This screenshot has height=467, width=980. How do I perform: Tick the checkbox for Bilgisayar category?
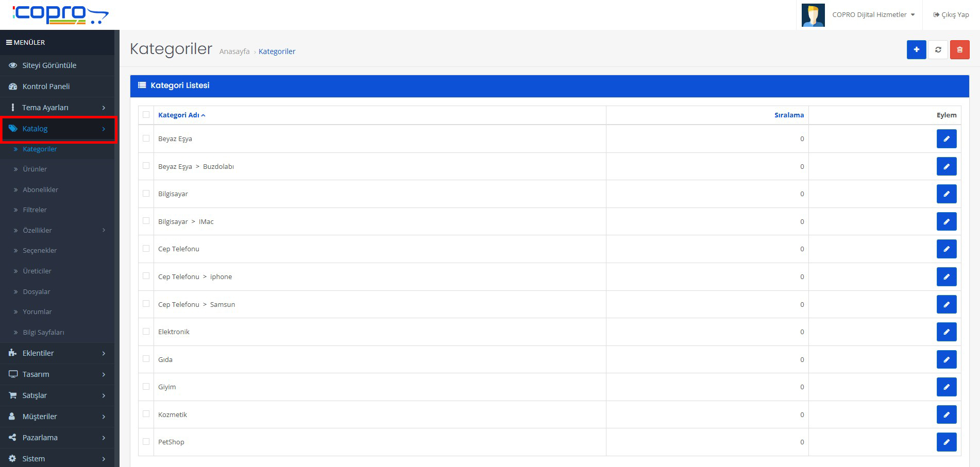coord(146,194)
